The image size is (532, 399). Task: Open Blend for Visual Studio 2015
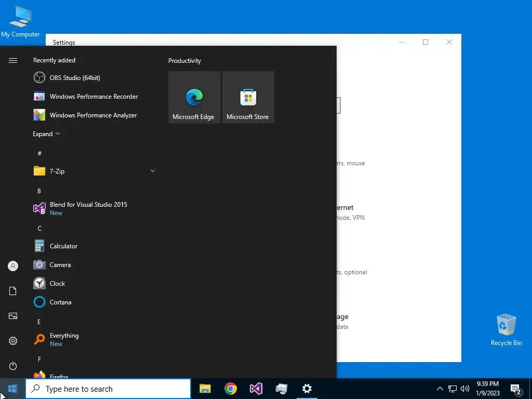(95, 208)
